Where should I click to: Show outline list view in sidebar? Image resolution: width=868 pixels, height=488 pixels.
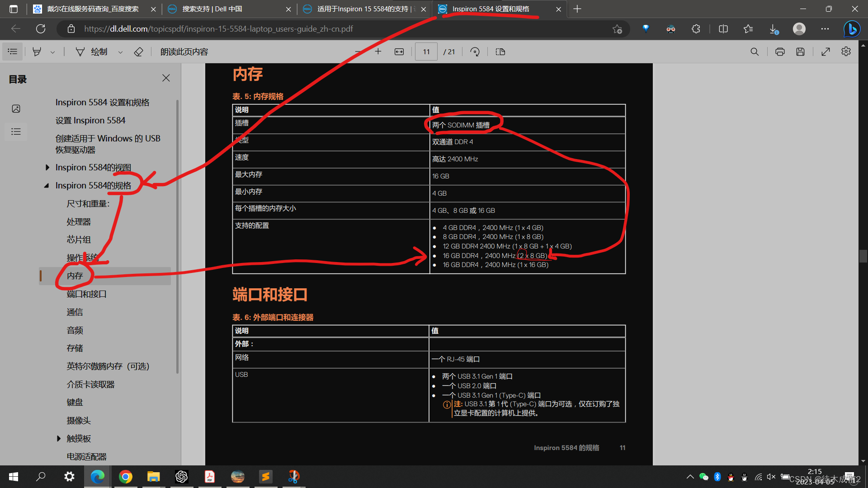pyautogui.click(x=16, y=132)
